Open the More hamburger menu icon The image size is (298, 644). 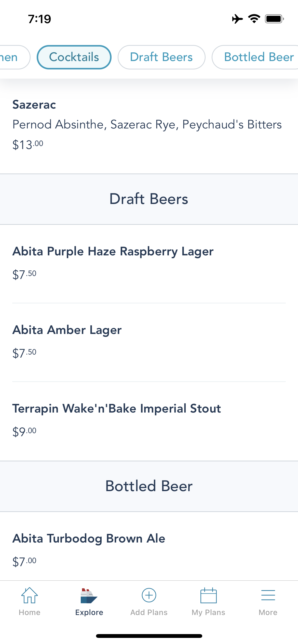(268, 595)
